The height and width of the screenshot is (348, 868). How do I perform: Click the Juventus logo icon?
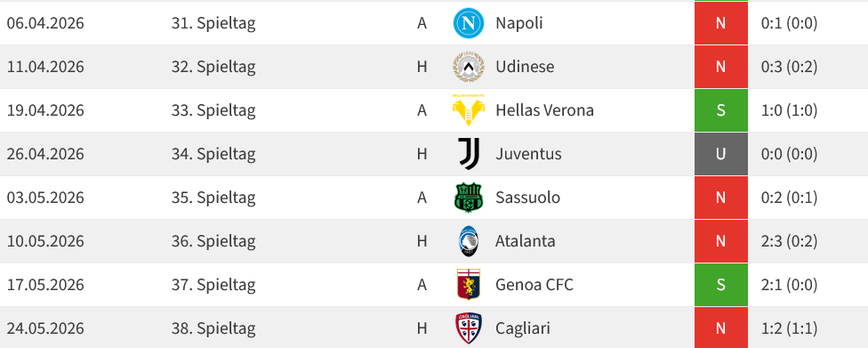tap(469, 153)
